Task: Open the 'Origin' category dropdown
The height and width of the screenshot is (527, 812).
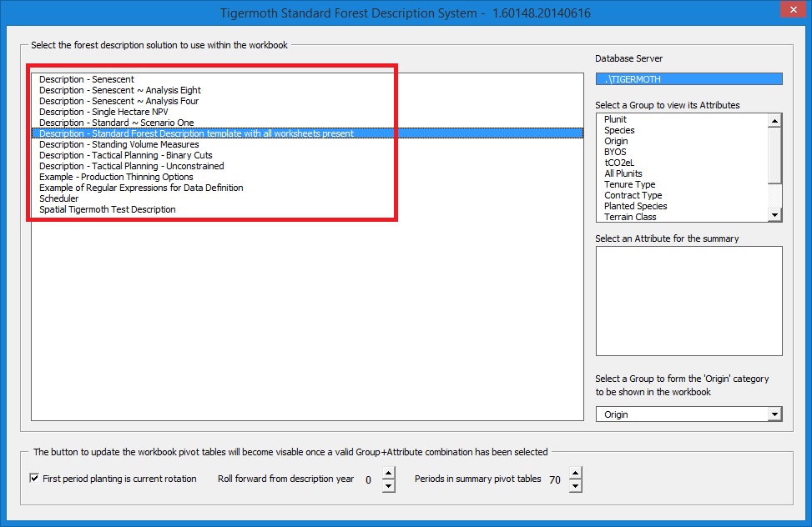Action: [x=774, y=414]
